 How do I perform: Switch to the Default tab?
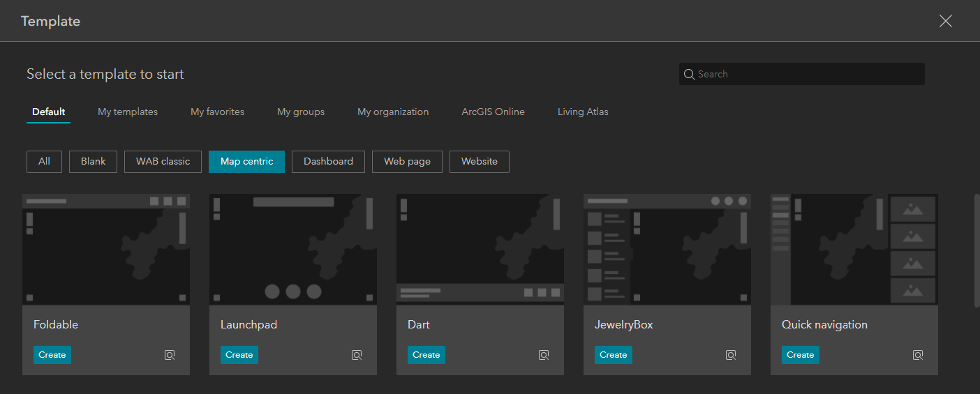pos(49,112)
